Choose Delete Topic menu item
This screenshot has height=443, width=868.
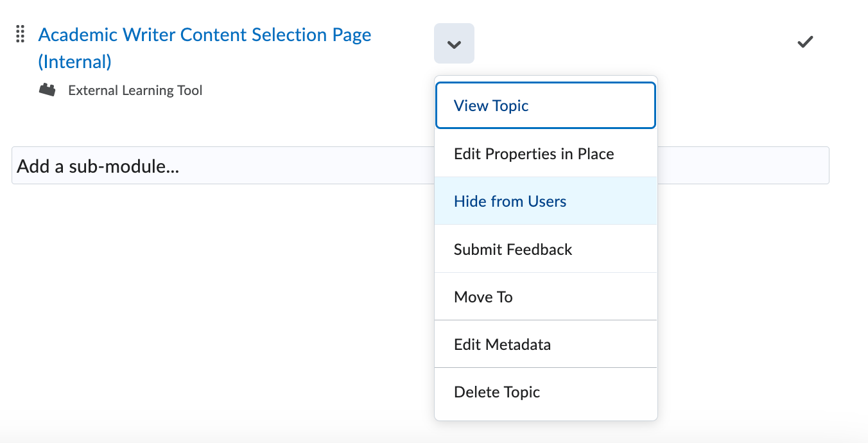(x=546, y=392)
